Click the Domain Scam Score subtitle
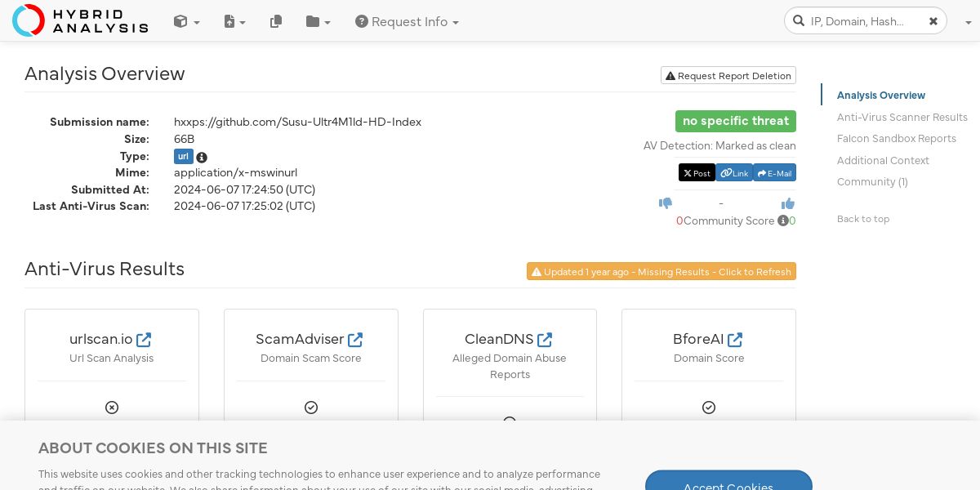 pos(311,359)
